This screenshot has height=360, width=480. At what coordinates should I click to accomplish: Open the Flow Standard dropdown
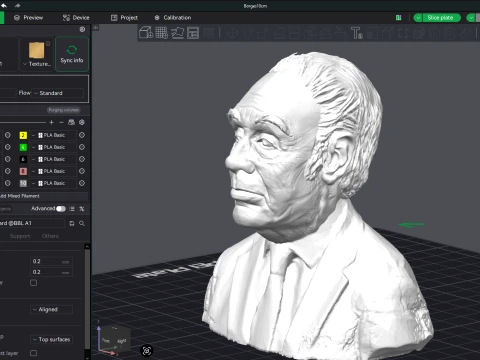pos(59,93)
